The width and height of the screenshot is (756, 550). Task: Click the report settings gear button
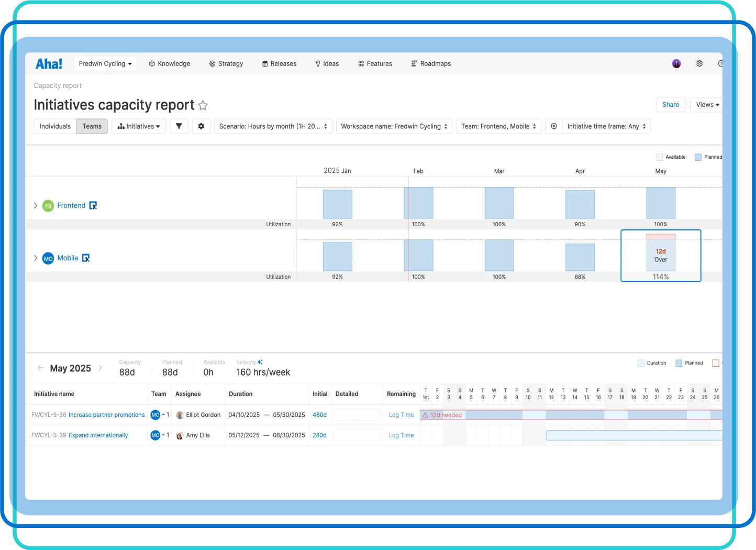201,126
